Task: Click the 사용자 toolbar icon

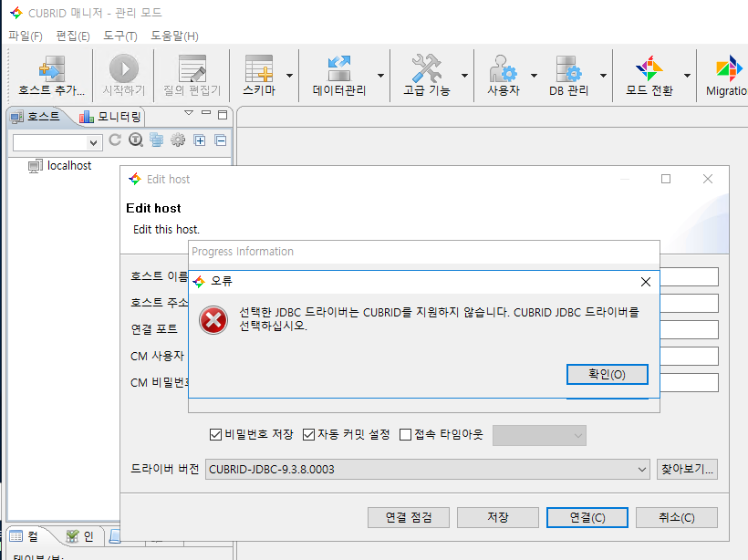Action: pos(504,68)
